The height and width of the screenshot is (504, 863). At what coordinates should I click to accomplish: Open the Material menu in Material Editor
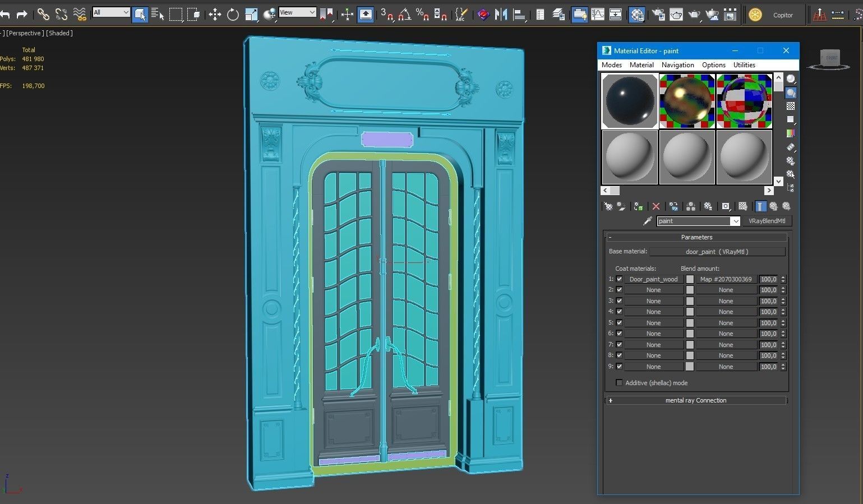pyautogui.click(x=642, y=65)
